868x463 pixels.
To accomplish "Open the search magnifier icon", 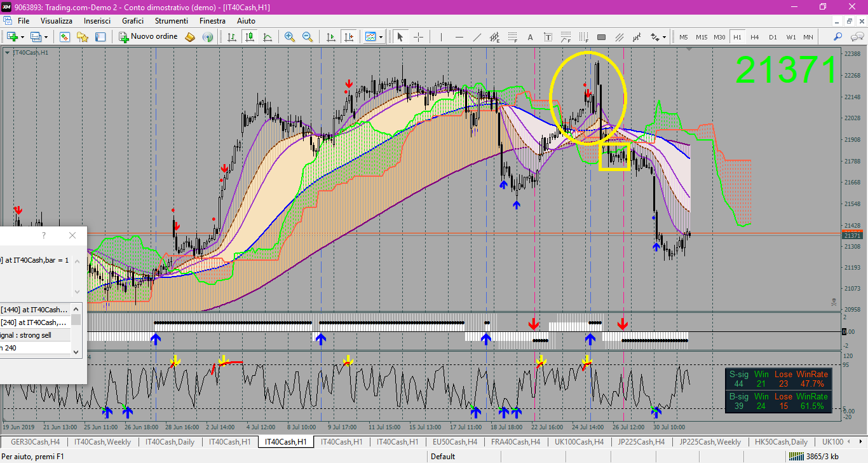I will coord(838,37).
